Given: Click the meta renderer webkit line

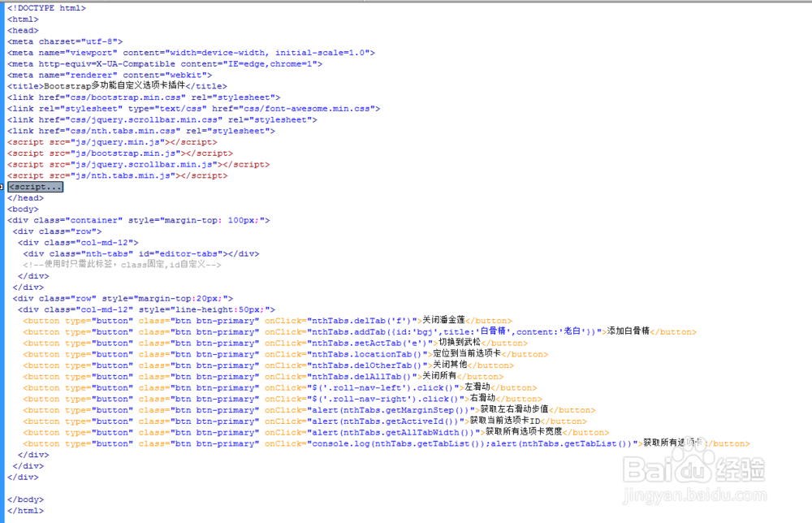Looking at the screenshot, I should (x=110, y=75).
